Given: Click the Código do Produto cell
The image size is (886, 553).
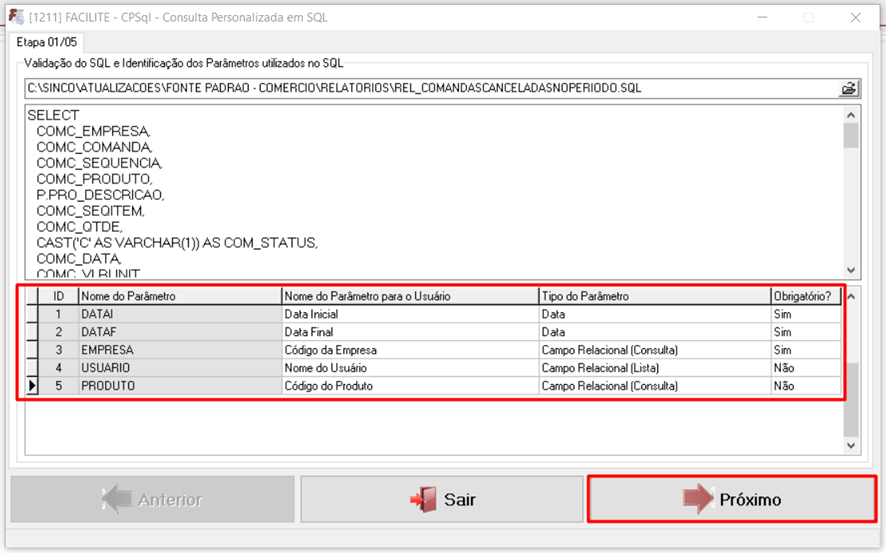Looking at the screenshot, I should (410, 386).
